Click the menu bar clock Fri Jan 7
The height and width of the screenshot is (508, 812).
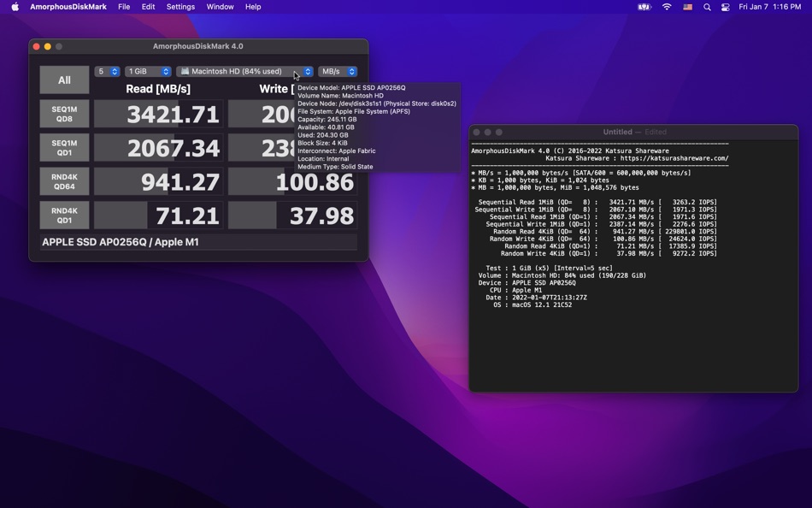[x=769, y=7]
